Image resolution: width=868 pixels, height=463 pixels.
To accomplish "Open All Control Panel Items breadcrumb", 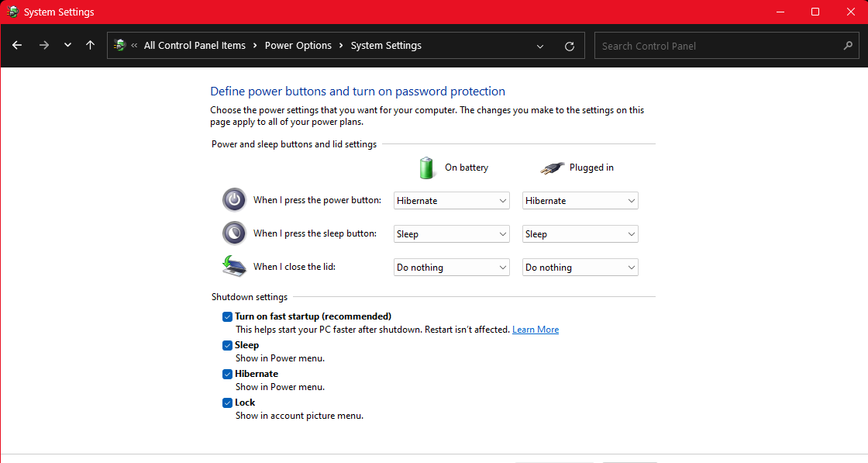I will 195,46.
